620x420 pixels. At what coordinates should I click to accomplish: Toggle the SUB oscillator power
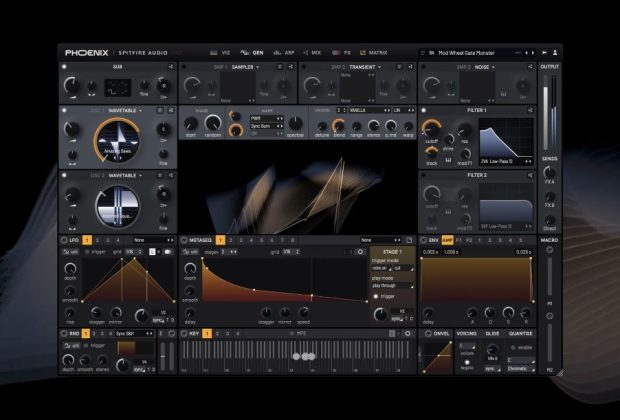(x=64, y=67)
